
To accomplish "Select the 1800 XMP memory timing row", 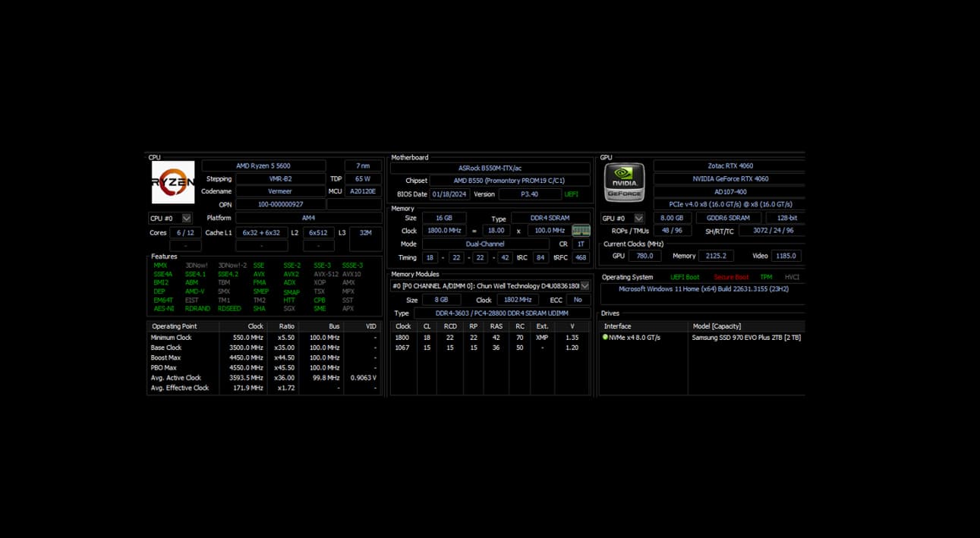I will [x=490, y=338].
